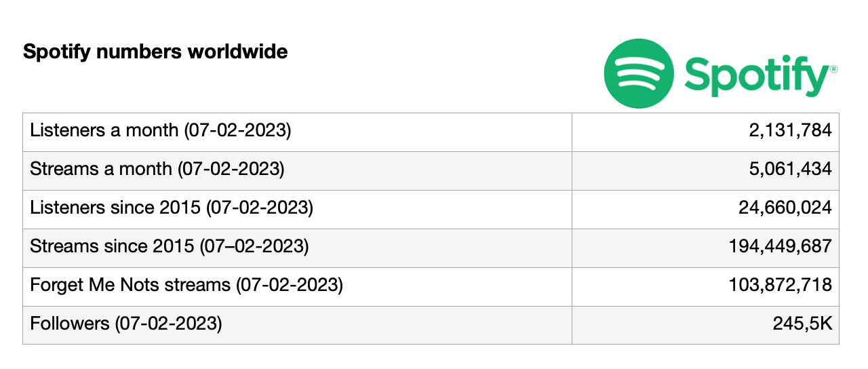Click the date in the Followers row
This screenshot has width=868, height=369.
click(x=168, y=324)
